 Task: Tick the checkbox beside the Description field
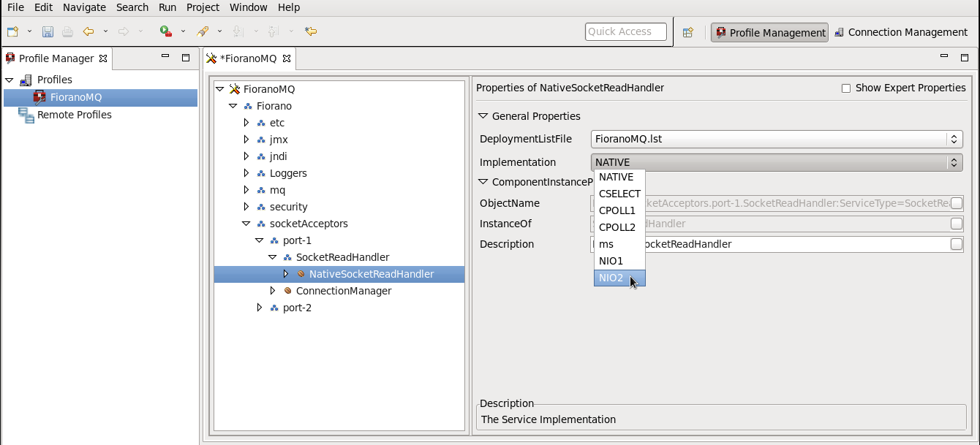(x=956, y=244)
